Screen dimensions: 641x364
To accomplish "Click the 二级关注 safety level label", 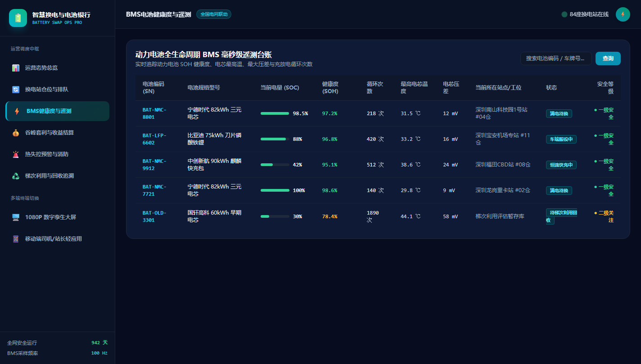I will [x=604, y=216].
